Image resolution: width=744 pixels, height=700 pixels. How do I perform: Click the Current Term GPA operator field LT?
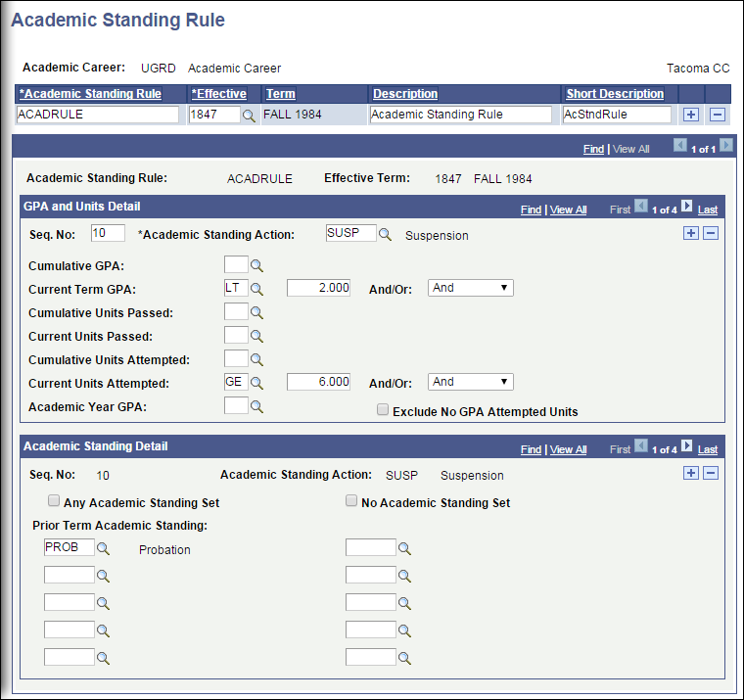tap(236, 288)
